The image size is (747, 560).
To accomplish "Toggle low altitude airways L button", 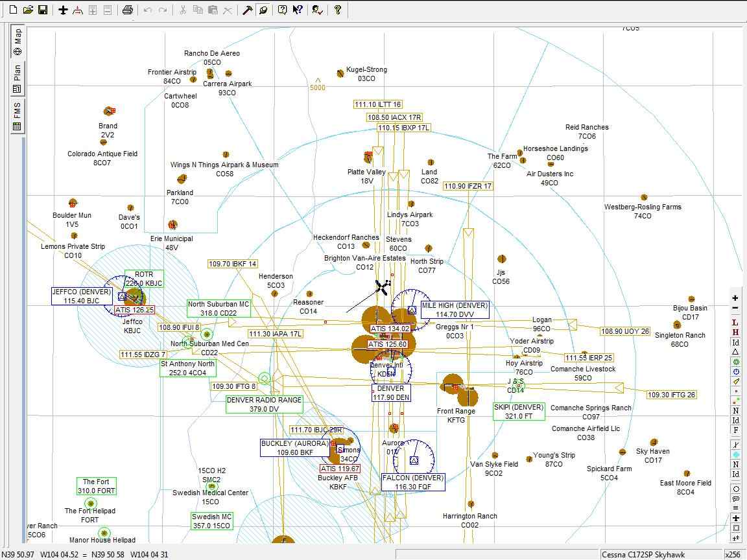I will 735,323.
